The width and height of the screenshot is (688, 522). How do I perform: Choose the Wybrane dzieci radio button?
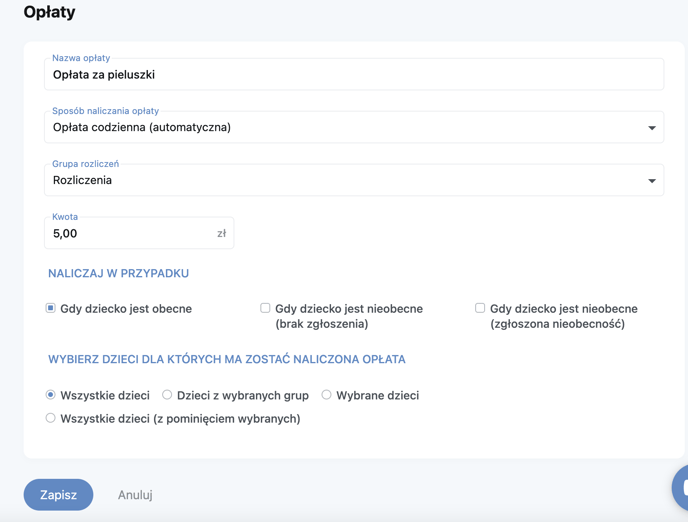(x=326, y=395)
